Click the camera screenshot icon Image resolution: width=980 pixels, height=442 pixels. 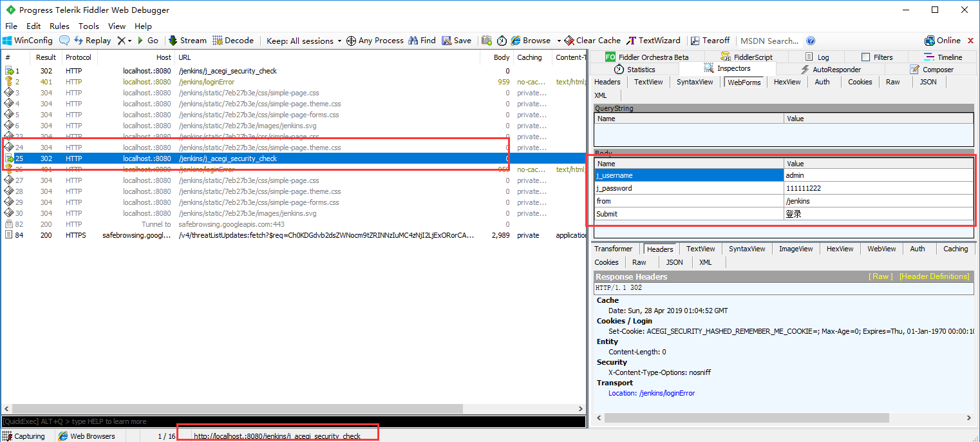pyautogui.click(x=487, y=41)
